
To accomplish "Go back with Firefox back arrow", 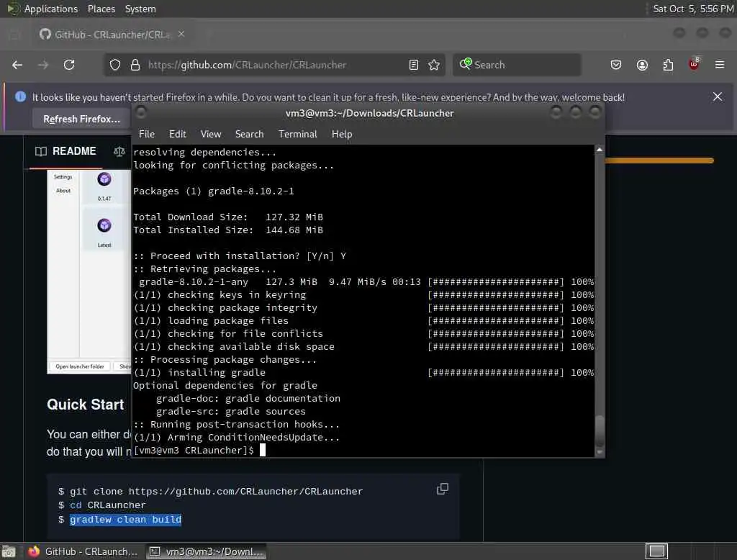I will (17, 65).
